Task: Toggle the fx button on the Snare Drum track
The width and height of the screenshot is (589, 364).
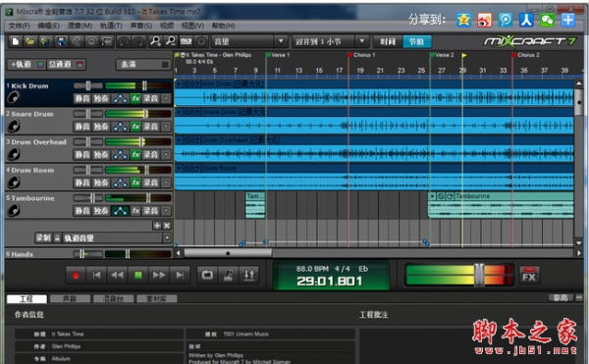Action: pos(135,127)
